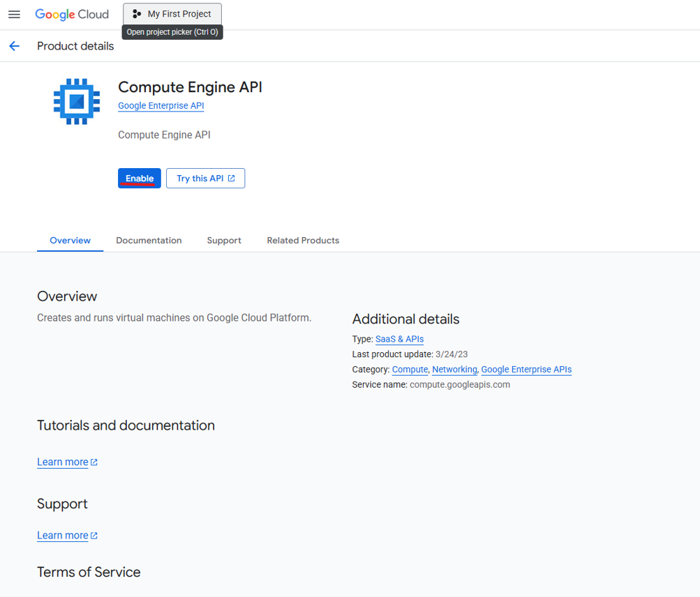Screen dimensions: 700x597
Task: Click the Terms of Service heading
Action: tap(89, 572)
